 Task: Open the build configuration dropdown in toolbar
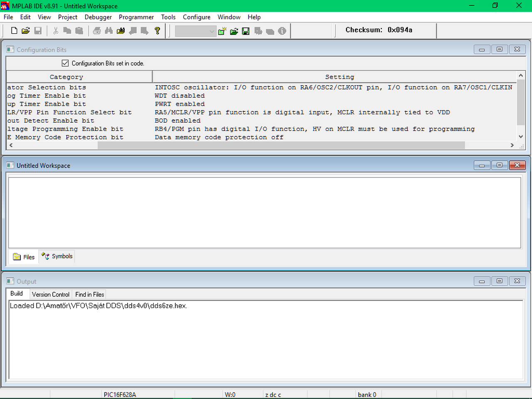pyautogui.click(x=196, y=31)
